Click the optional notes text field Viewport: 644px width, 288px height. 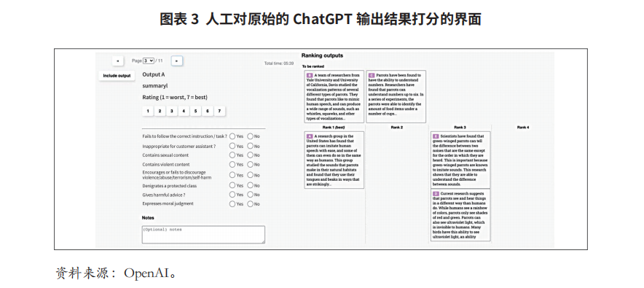coord(203,234)
